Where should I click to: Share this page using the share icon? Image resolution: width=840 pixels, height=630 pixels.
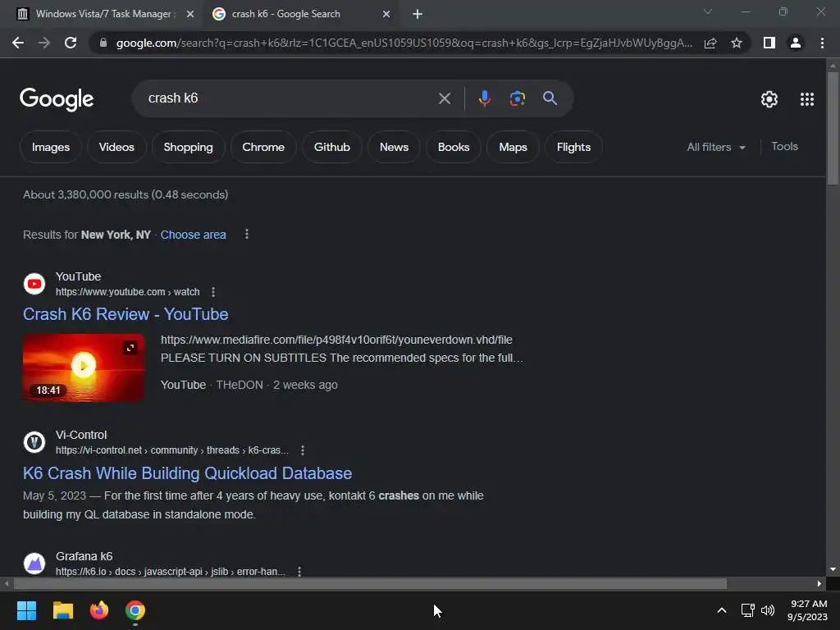click(x=710, y=43)
